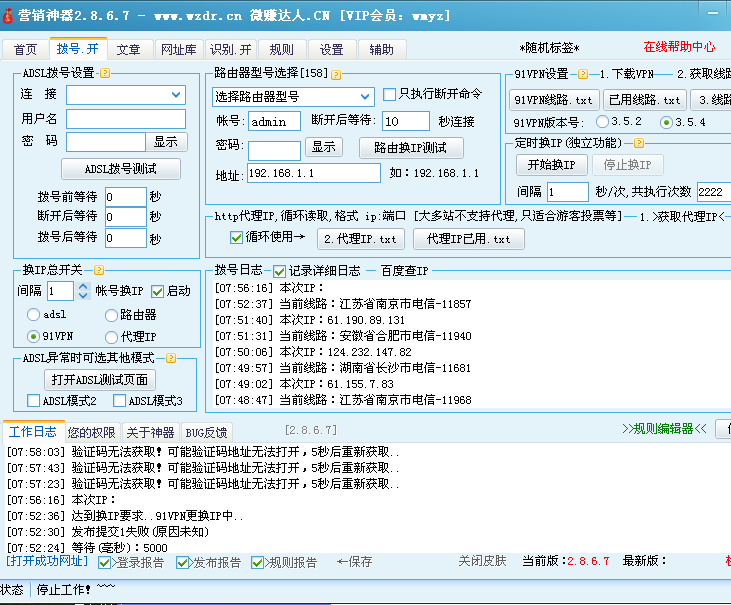The width and height of the screenshot is (731, 605).
Task: Select the 代理IP radio button
Action: click(111, 337)
